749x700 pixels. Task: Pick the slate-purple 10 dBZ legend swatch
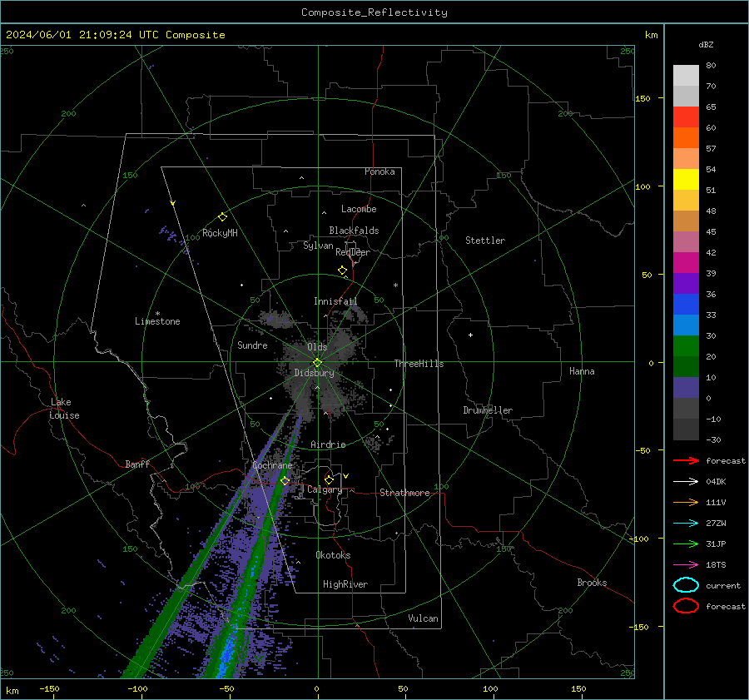tap(686, 387)
